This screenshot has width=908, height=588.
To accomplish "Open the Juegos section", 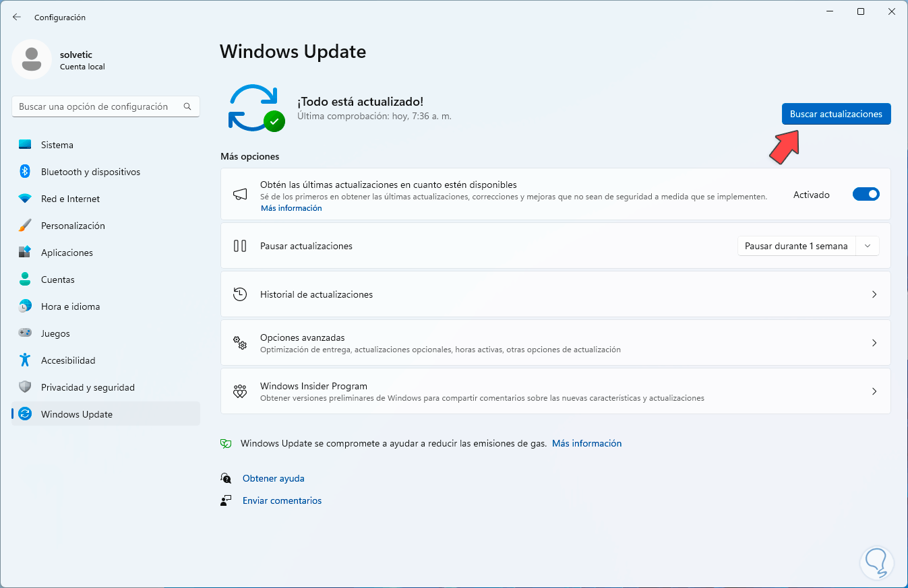I will tap(106, 333).
